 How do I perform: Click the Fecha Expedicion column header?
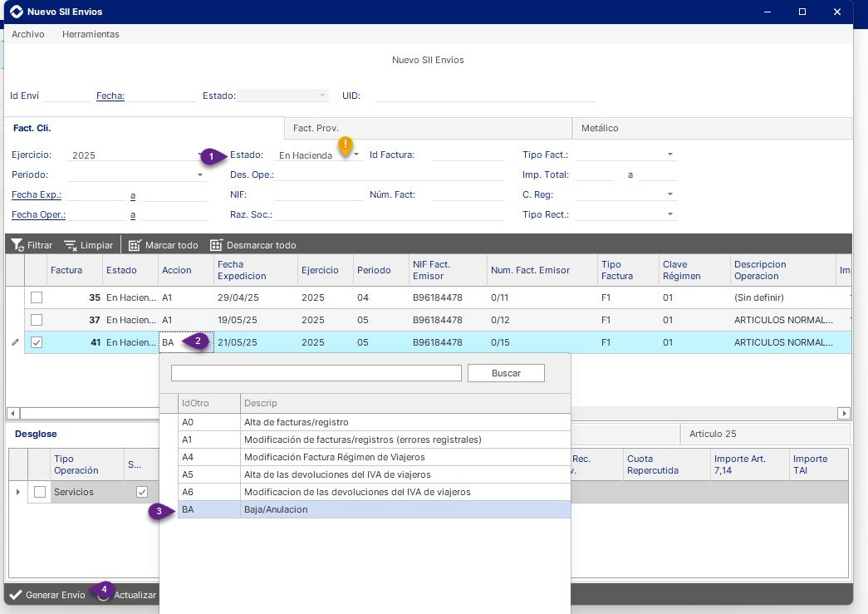(x=256, y=270)
